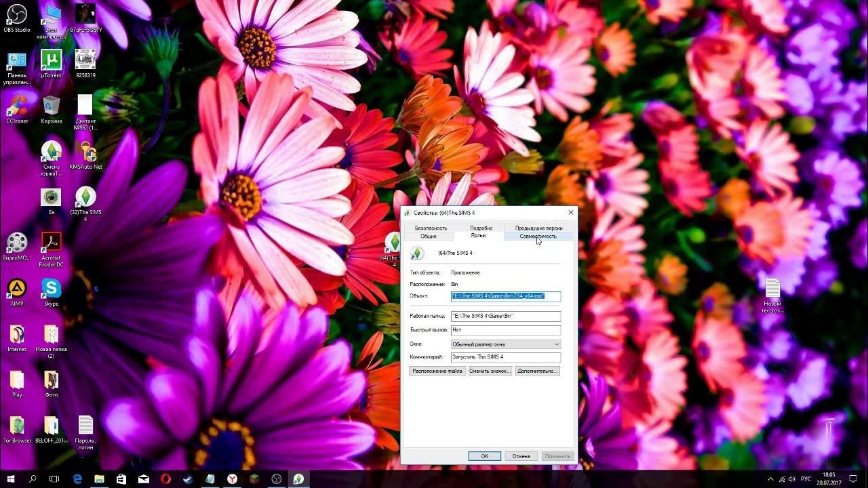Select the Ярлык tab

[x=479, y=235]
